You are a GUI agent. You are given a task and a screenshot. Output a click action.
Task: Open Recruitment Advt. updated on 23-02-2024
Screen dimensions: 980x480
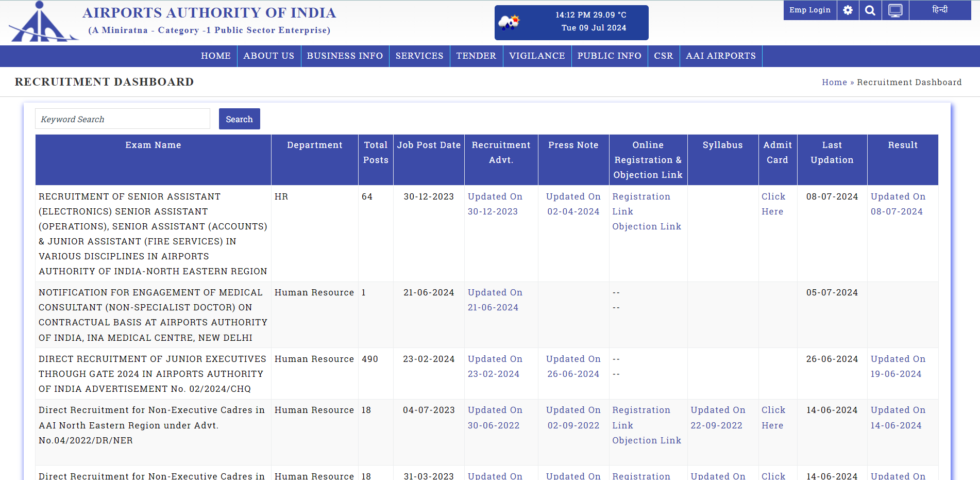point(495,367)
